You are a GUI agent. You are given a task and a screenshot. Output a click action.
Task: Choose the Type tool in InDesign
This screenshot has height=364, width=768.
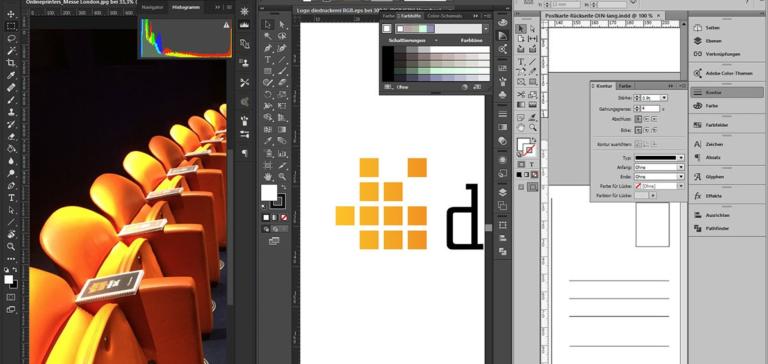[x=521, y=62]
